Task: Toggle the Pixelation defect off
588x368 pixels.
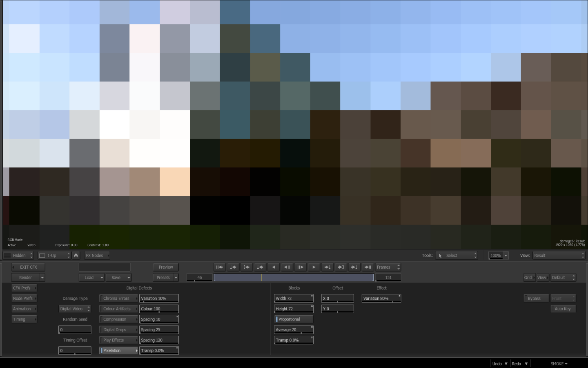Action: [118, 351]
